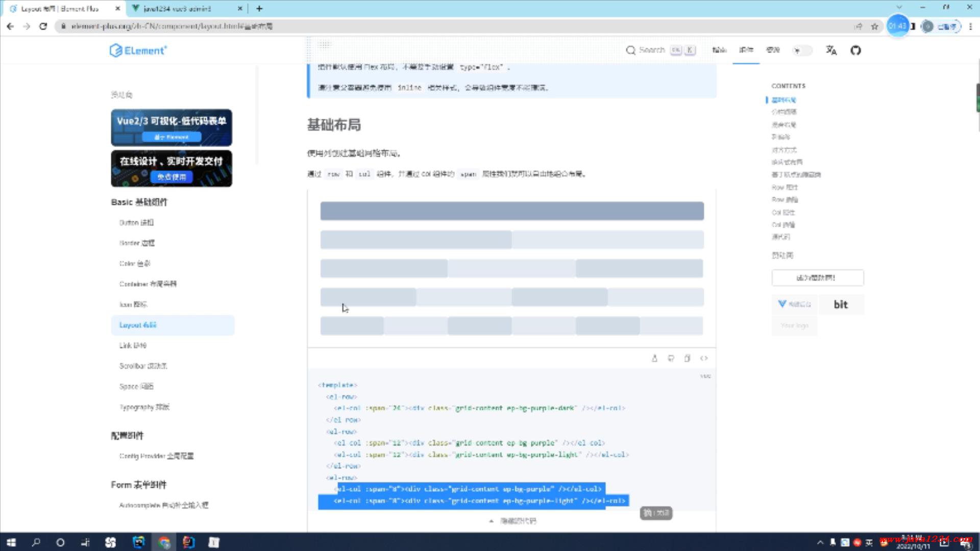Click the Vue sponsor logo tile
This screenshot has width=980, height=551.
coord(794,305)
